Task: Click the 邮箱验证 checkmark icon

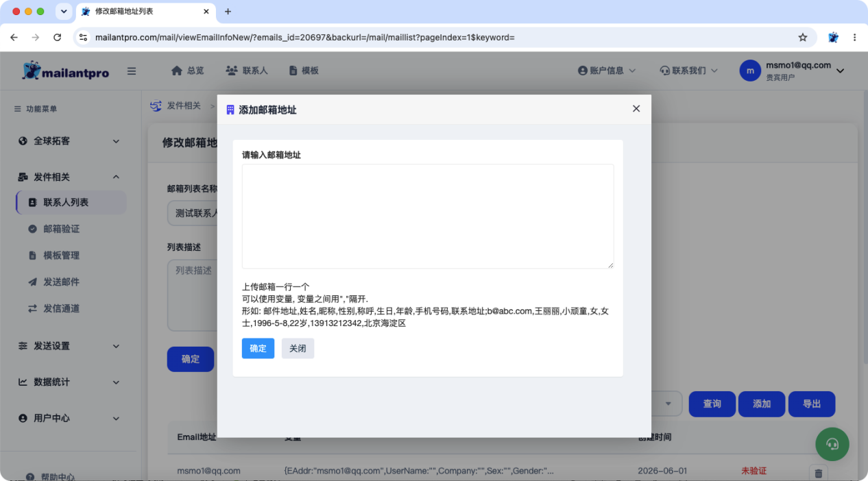Action: [32, 229]
